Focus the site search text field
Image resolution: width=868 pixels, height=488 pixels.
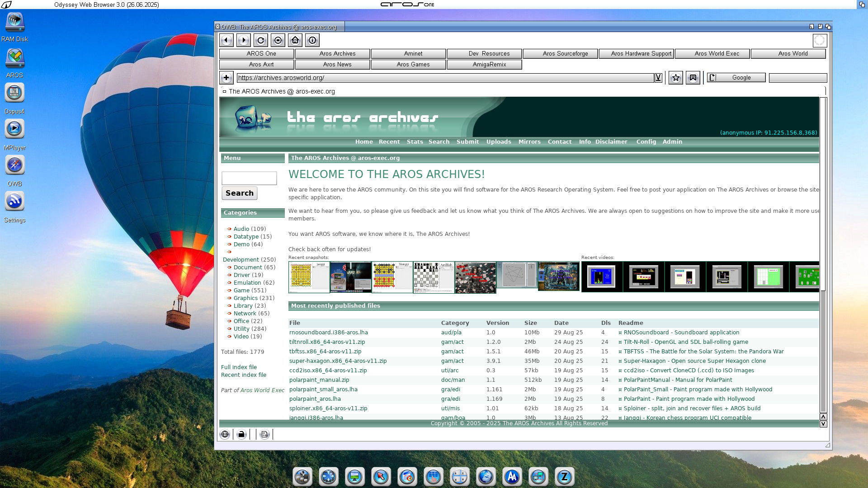point(249,178)
